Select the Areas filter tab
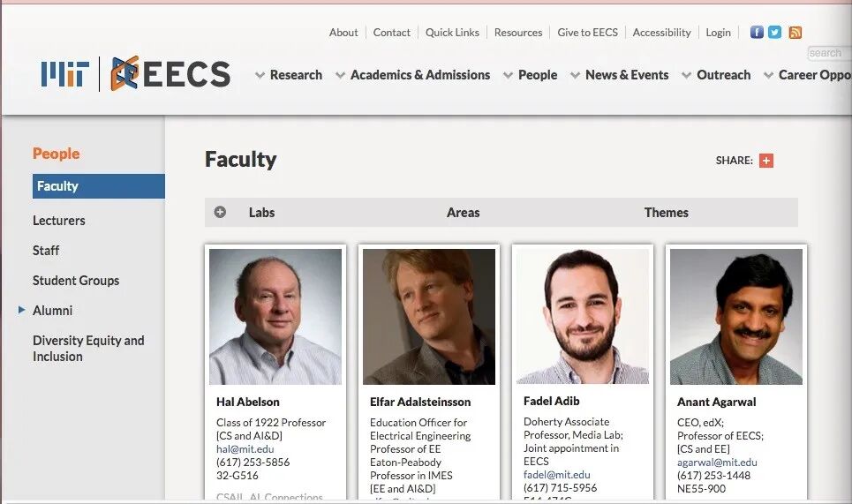 [x=463, y=213]
